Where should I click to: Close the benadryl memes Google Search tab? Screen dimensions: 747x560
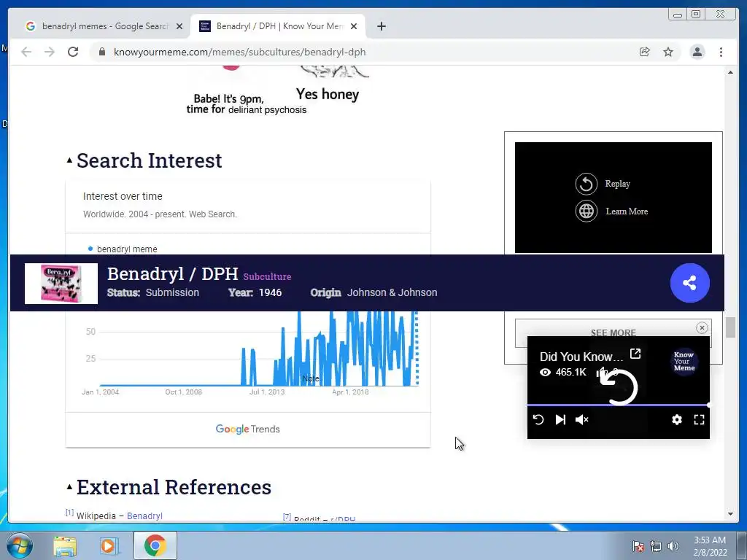coord(179,26)
